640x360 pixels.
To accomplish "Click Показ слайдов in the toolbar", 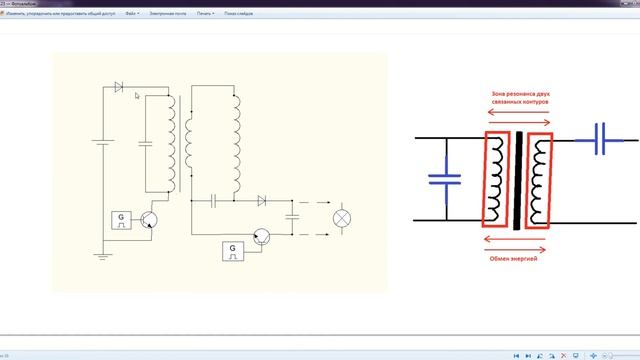I will [238, 13].
